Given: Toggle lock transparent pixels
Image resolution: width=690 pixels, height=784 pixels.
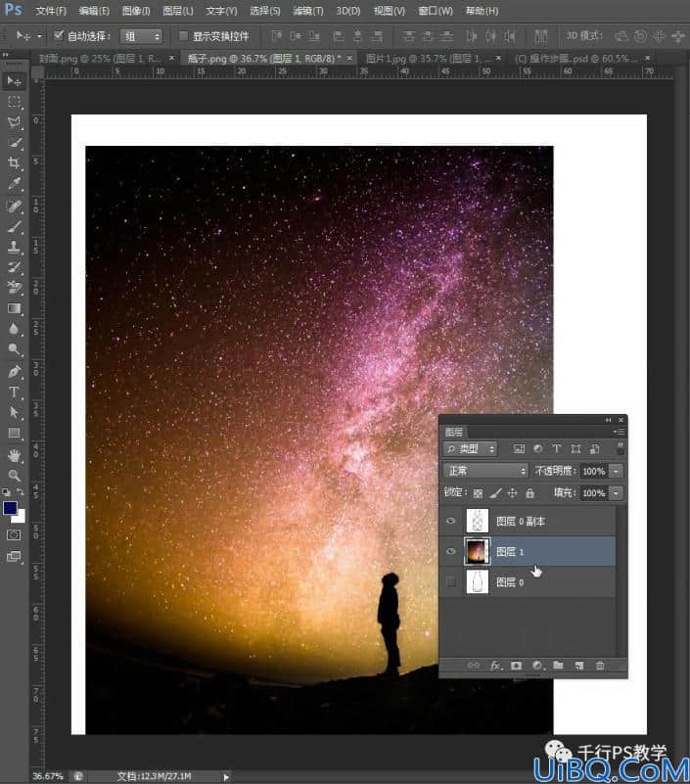Looking at the screenshot, I should [478, 493].
